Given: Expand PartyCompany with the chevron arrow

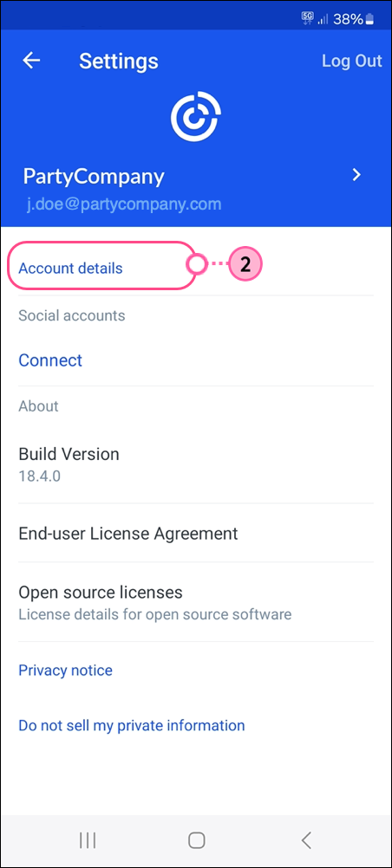Looking at the screenshot, I should 357,176.
